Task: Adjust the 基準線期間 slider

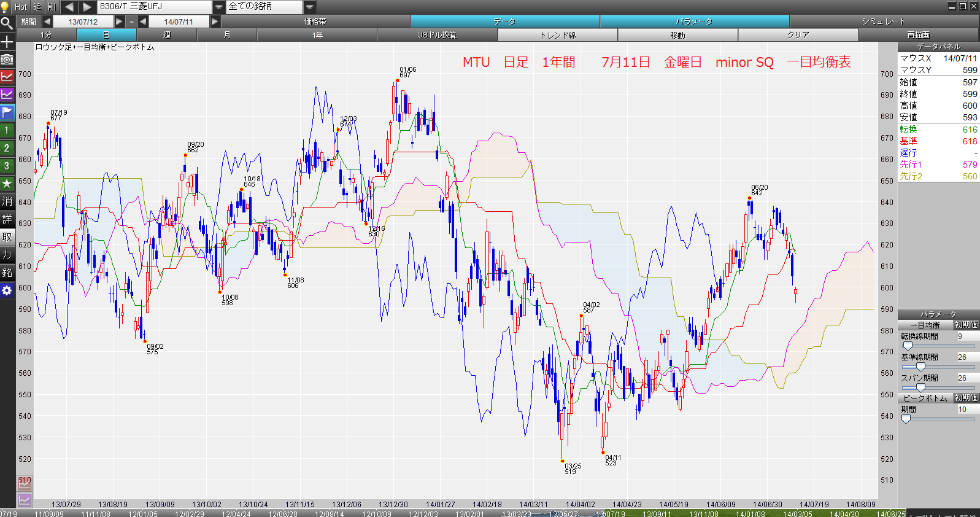Action: [x=920, y=367]
